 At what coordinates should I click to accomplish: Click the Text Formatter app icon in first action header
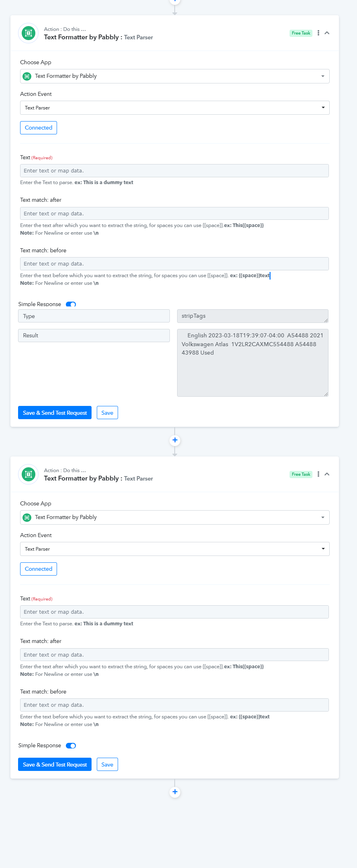pyautogui.click(x=29, y=33)
